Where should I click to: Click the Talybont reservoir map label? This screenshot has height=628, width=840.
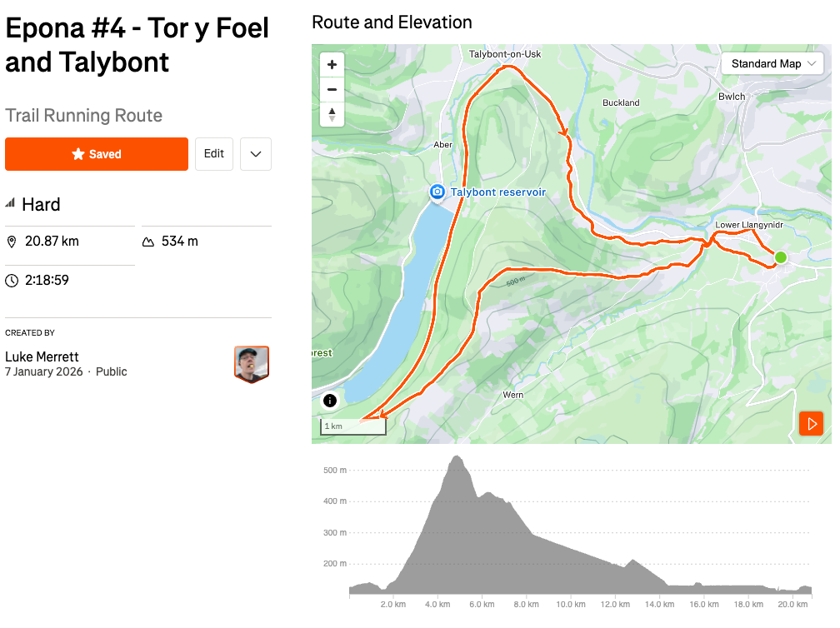tap(497, 192)
